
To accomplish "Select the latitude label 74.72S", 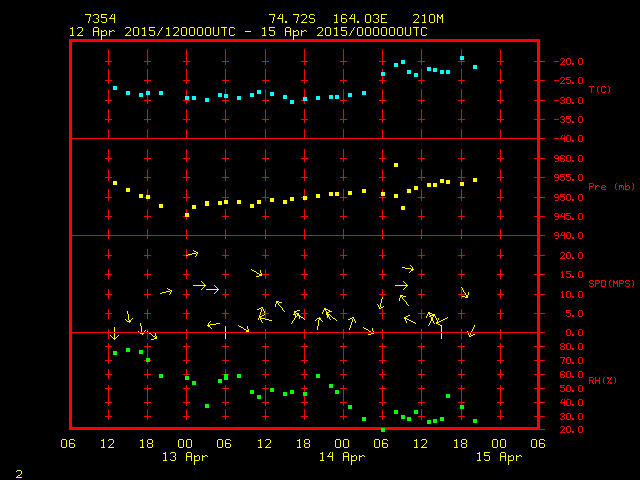I will [x=290, y=19].
